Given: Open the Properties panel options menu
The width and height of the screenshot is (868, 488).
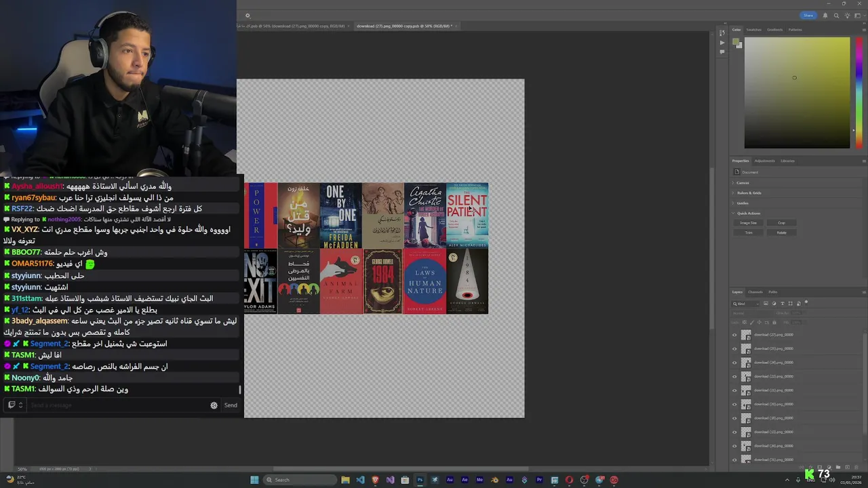Looking at the screenshot, I should (x=863, y=161).
